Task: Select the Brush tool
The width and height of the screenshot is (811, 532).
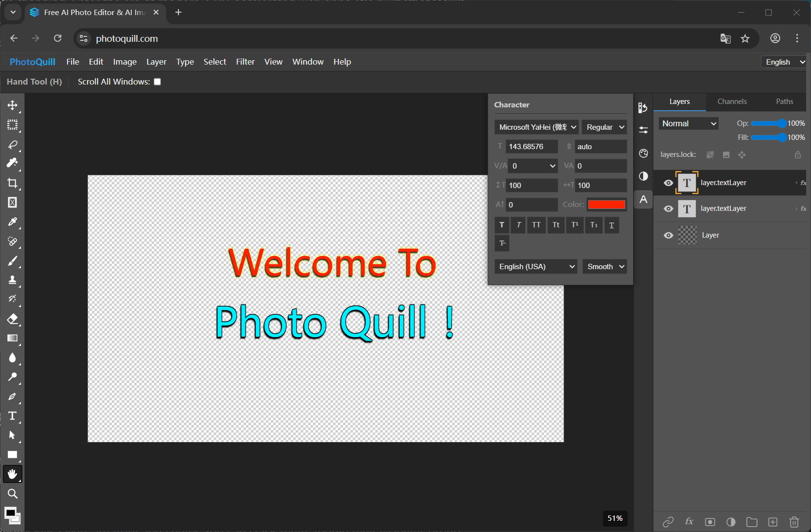Action: (13, 261)
